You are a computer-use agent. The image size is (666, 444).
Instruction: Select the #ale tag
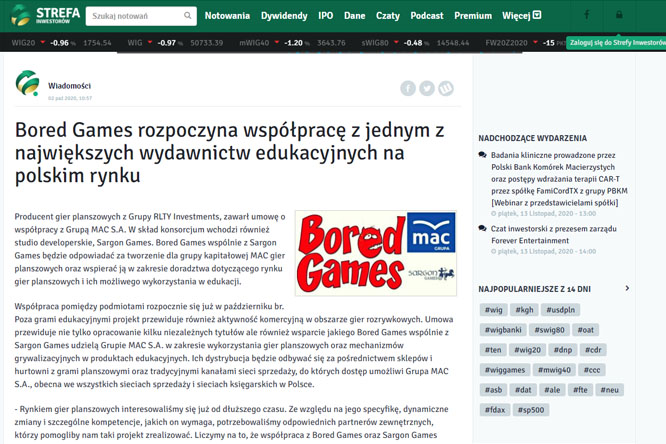(552, 390)
